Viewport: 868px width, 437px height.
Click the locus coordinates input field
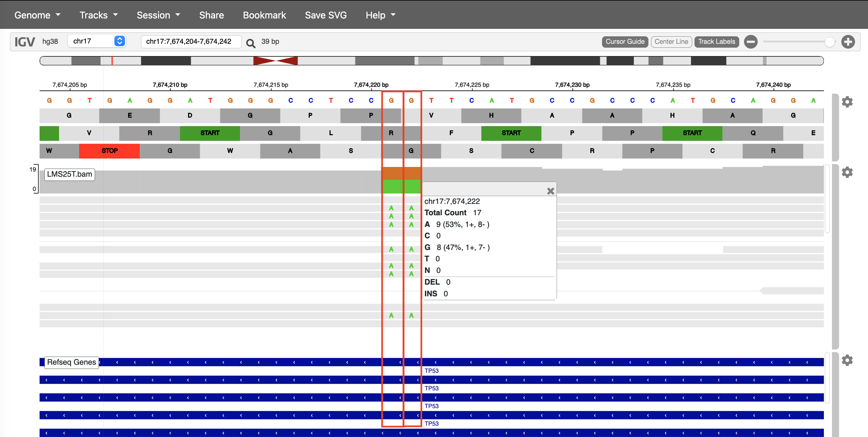[191, 41]
